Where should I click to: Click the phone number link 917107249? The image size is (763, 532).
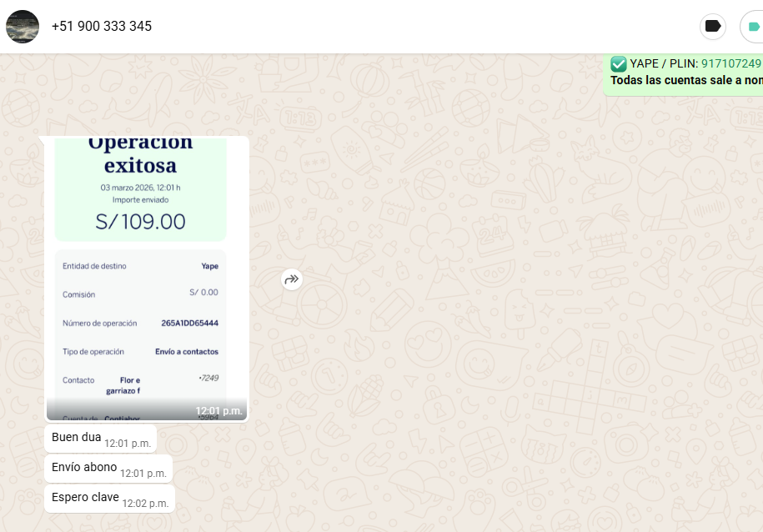pos(730,64)
